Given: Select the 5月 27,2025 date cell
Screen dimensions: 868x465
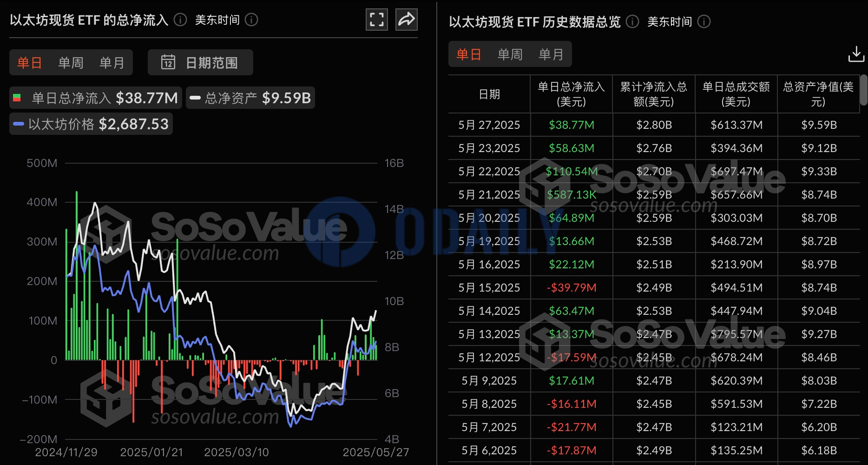Looking at the screenshot, I should point(489,125).
